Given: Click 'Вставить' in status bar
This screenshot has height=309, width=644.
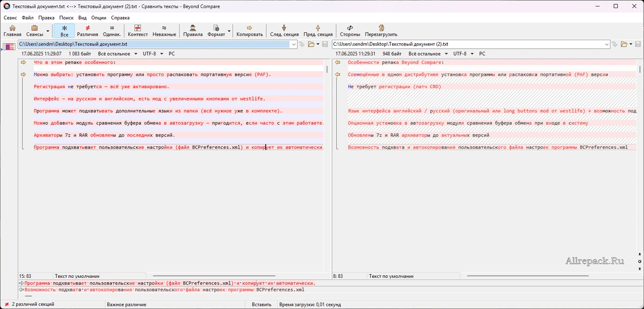Looking at the screenshot, I should click(x=261, y=304).
